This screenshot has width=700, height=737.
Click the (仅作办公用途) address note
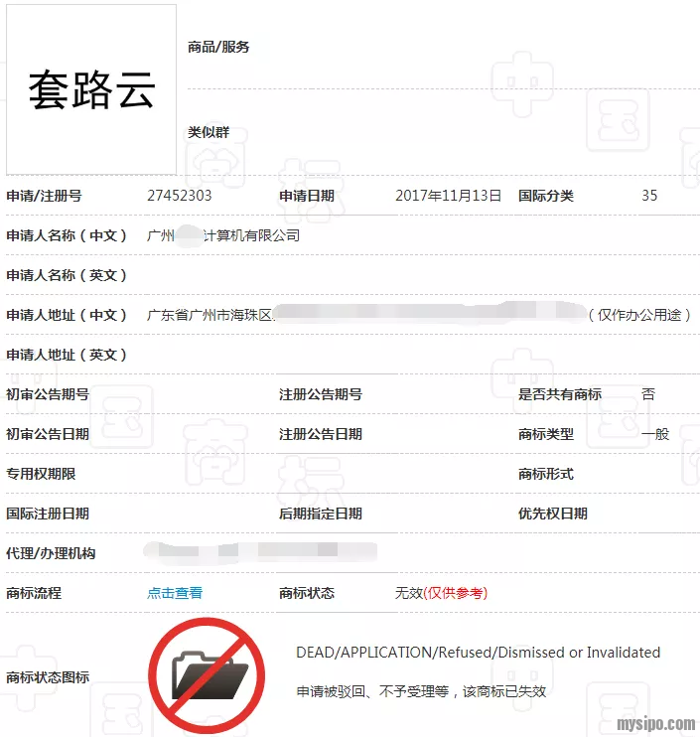tap(639, 315)
